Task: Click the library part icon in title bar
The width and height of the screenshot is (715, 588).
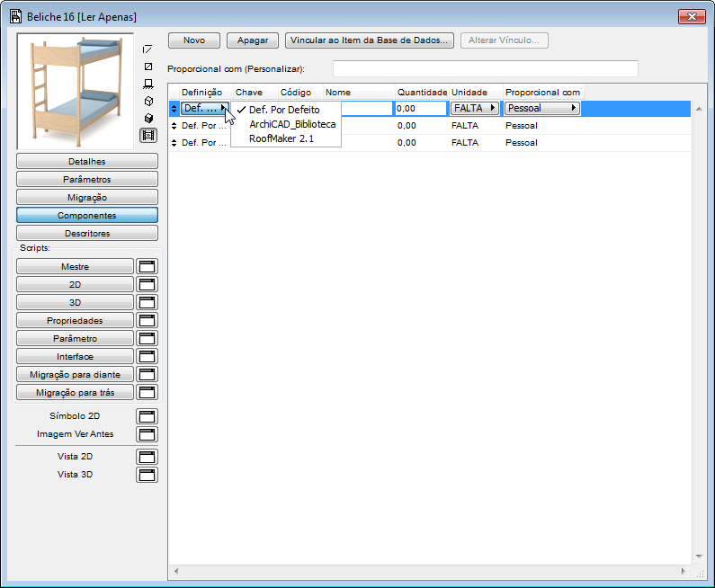Action: pos(16,17)
